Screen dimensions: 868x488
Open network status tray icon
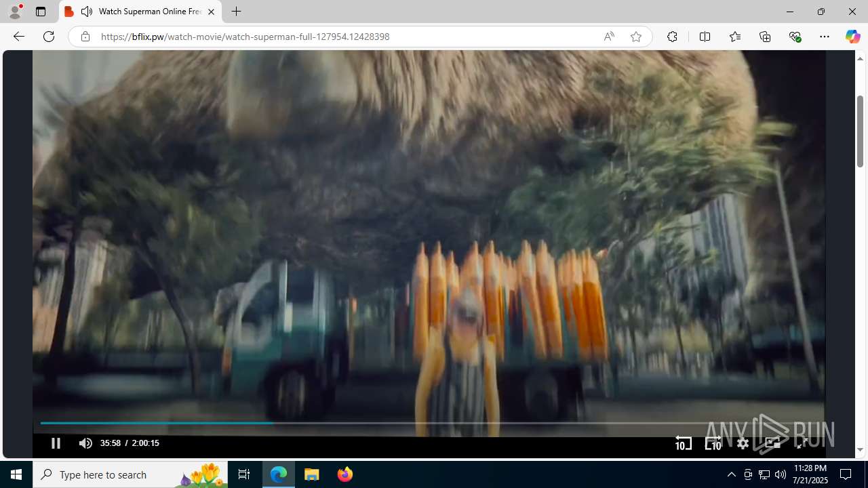click(x=764, y=474)
